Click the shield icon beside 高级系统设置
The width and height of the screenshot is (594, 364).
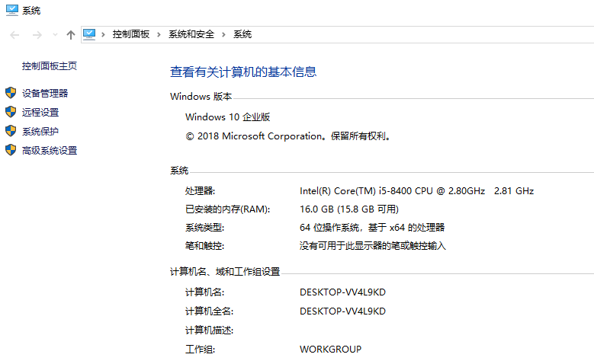tap(11, 150)
